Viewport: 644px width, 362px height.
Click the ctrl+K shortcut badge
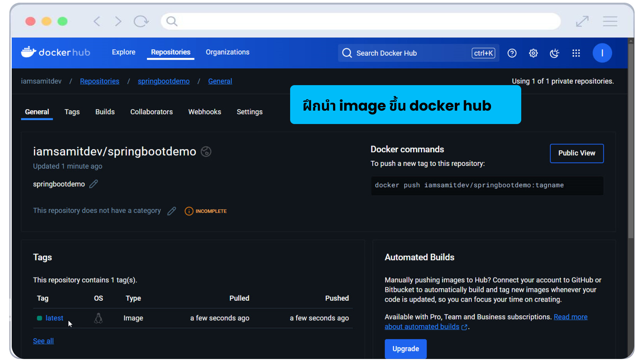point(483,53)
